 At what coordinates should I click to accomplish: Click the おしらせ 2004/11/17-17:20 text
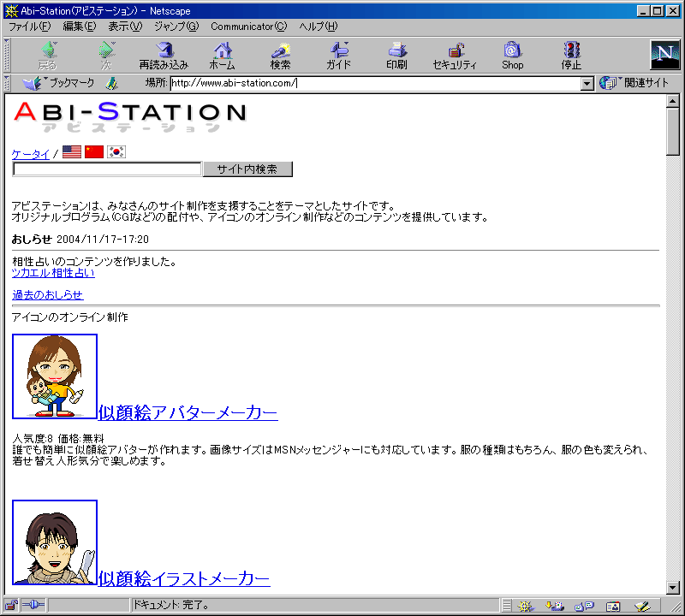[x=80, y=240]
